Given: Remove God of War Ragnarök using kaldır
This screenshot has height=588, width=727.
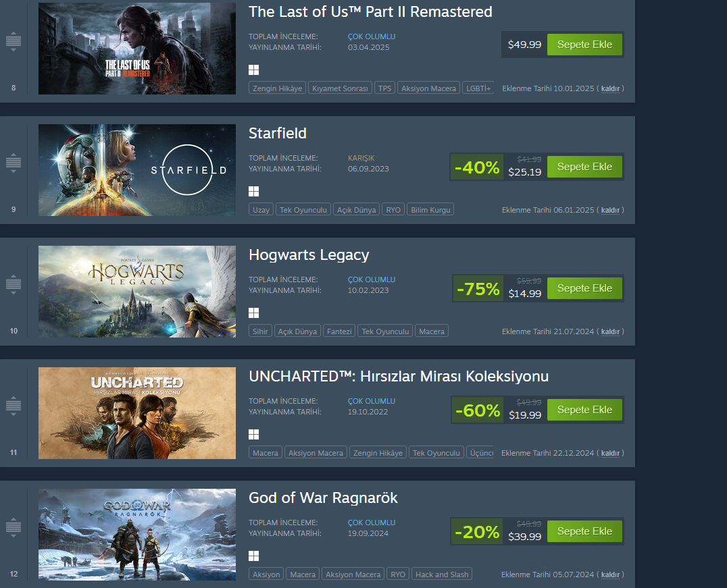Looking at the screenshot, I should (x=610, y=574).
